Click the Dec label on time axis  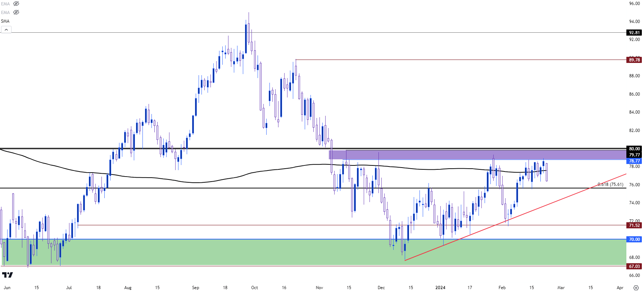tap(381, 288)
